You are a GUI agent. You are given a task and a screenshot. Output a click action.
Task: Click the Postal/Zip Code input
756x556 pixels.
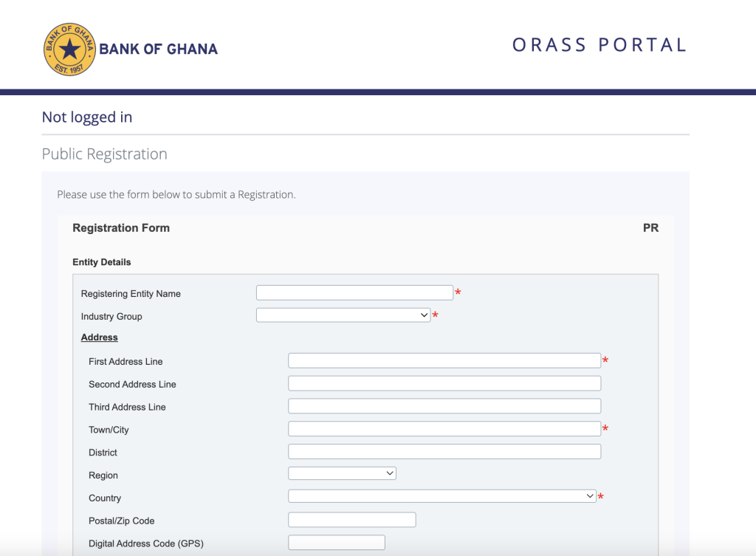click(x=352, y=521)
